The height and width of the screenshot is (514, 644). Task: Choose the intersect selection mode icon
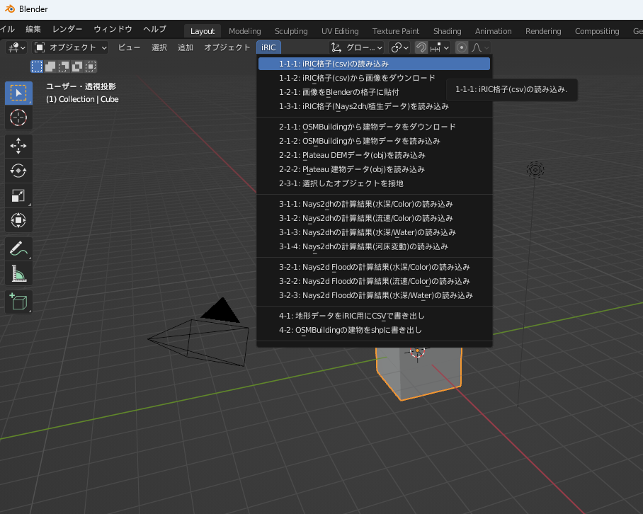pos(91,66)
